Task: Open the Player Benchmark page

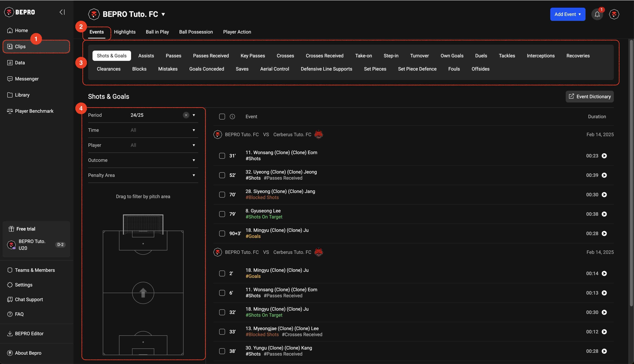Action: [34, 111]
